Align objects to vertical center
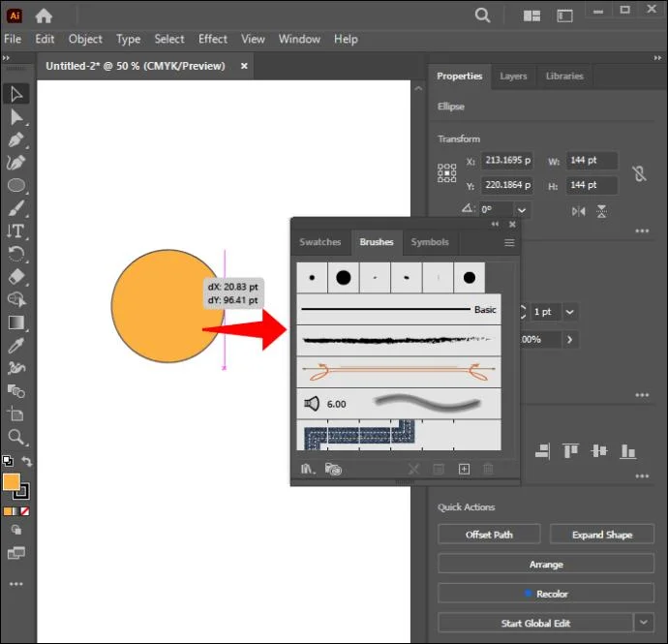 pyautogui.click(x=599, y=450)
